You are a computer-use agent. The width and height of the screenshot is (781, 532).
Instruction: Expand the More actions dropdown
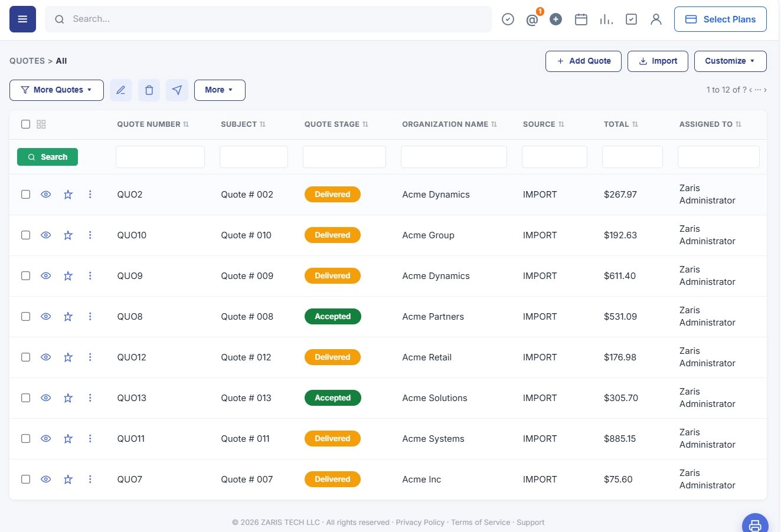220,90
